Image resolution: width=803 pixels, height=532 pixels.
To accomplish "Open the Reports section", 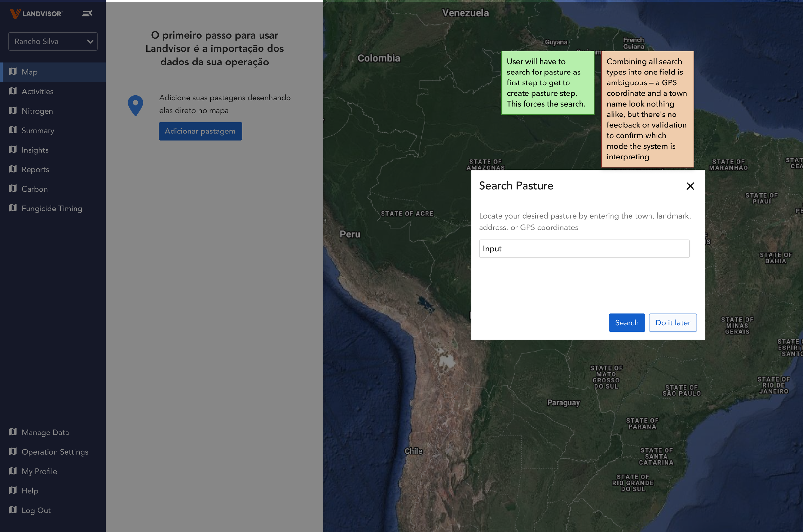I will click(35, 169).
